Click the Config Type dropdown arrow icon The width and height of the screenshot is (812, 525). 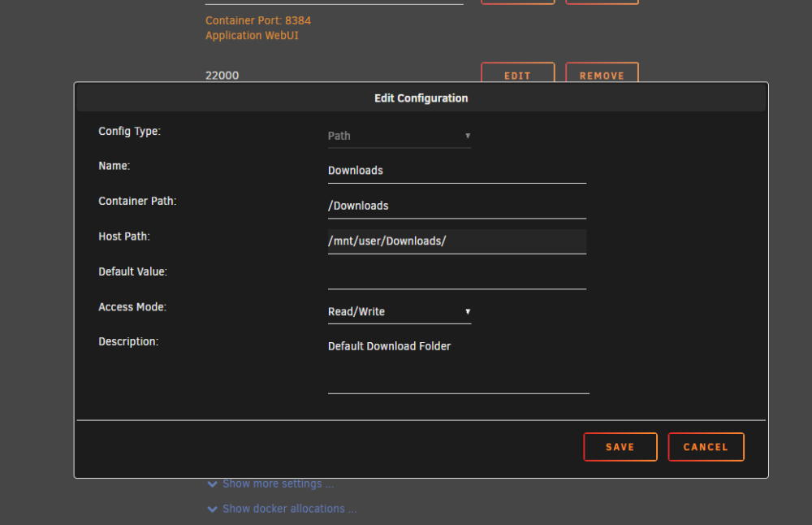point(468,136)
